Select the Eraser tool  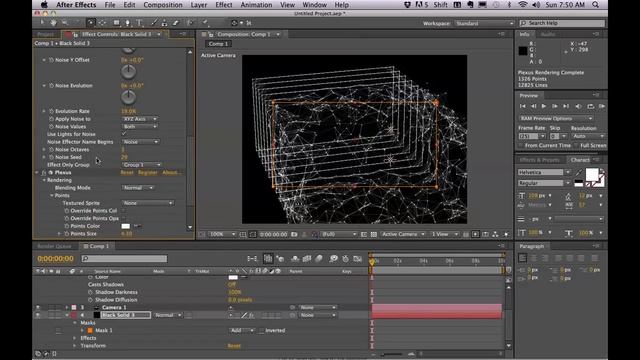point(176,23)
